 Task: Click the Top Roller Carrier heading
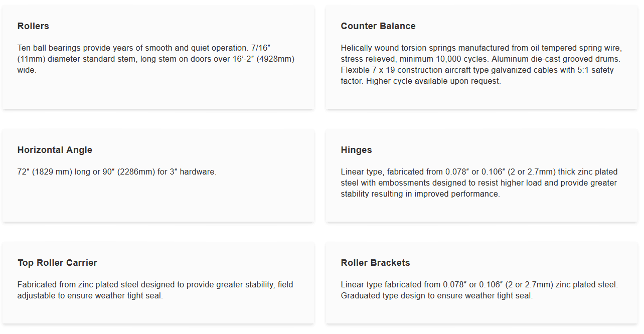coord(57,263)
